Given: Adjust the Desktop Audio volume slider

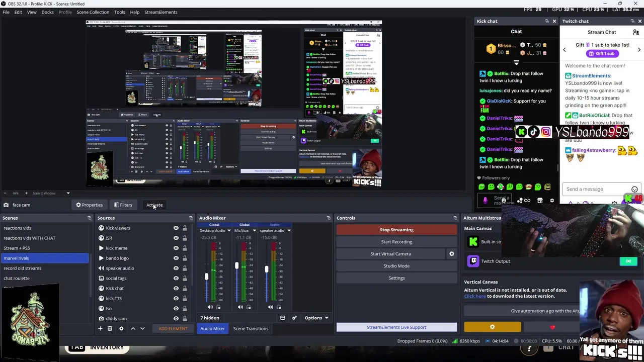Looking at the screenshot, I should pos(206,277).
